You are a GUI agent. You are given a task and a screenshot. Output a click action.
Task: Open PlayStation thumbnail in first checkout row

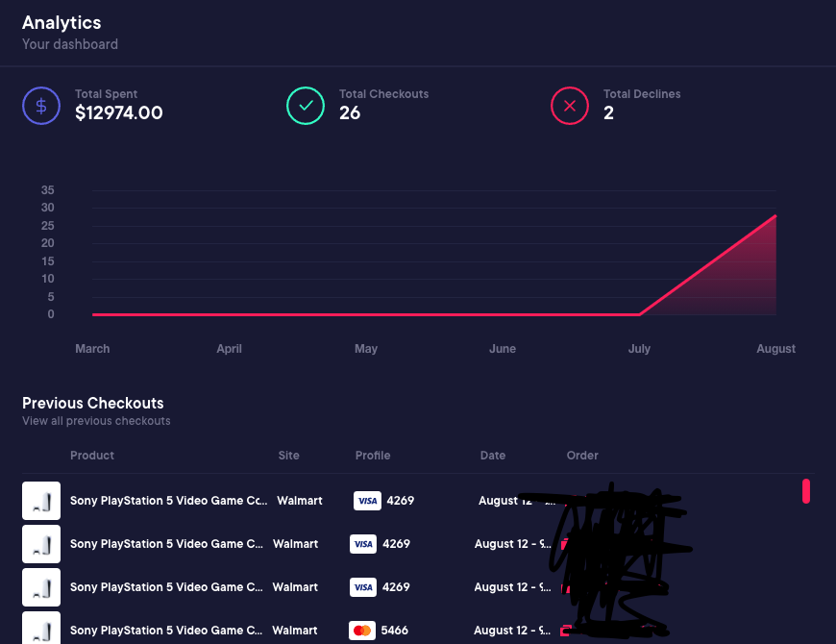(41, 501)
